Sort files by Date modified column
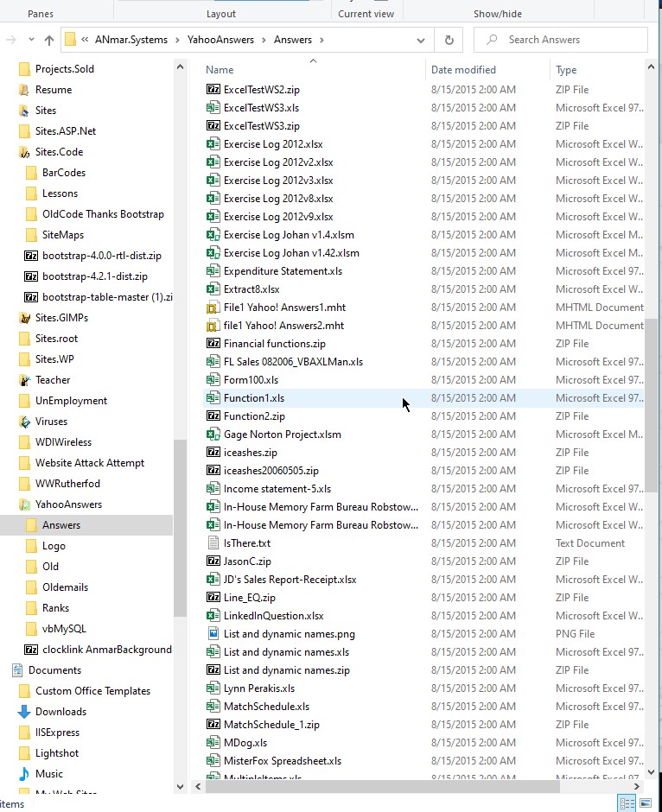The height and width of the screenshot is (812, 662). 463,70
